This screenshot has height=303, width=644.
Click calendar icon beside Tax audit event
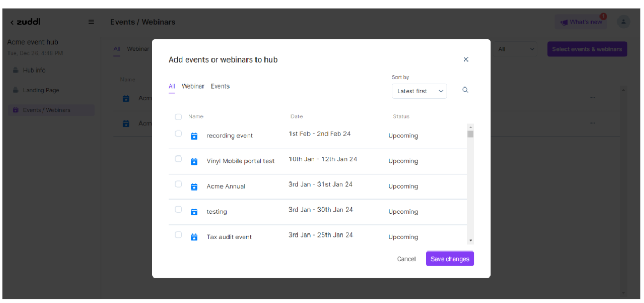[x=194, y=237]
